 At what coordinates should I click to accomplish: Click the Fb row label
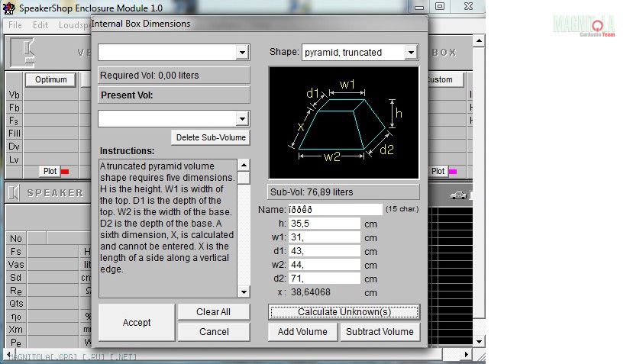pos(14,108)
